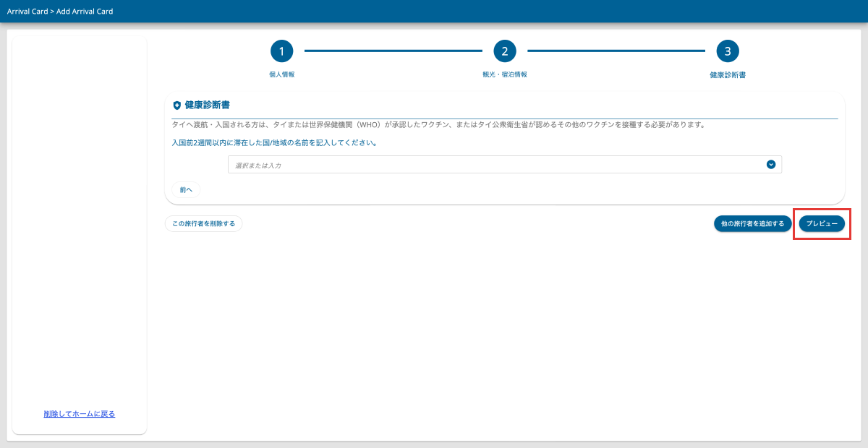
Task: Select the 個人情報 step label
Action: [281, 73]
